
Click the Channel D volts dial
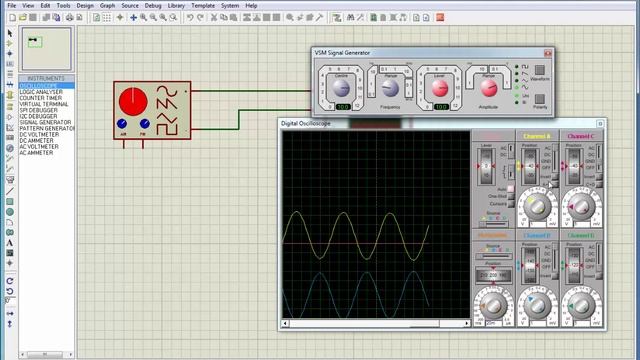[x=581, y=305]
